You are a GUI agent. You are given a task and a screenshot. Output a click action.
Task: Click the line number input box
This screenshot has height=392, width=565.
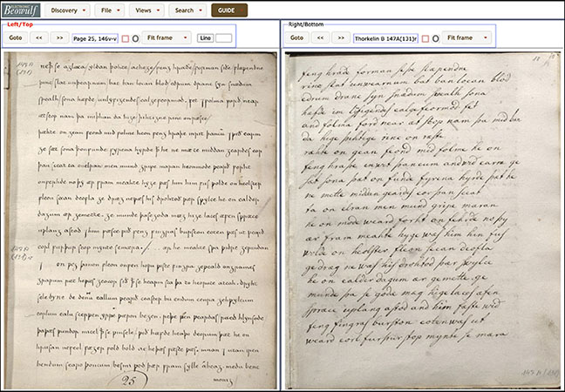coord(224,38)
